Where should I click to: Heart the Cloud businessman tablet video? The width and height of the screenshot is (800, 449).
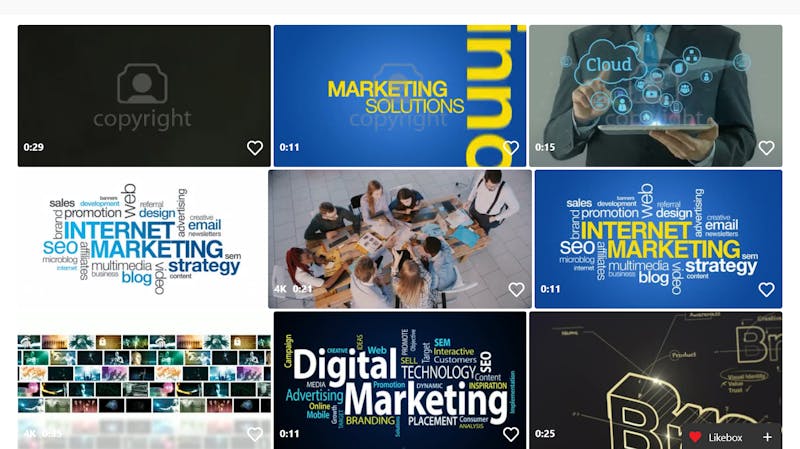766,147
